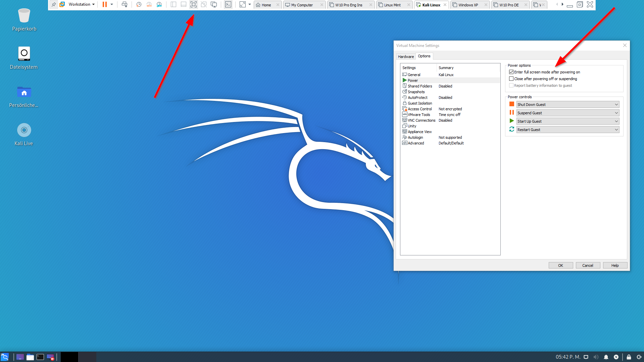Screen dimensions: 644x362
Task: Pin the VMware full-screen toolbar
Action: [x=54, y=5]
